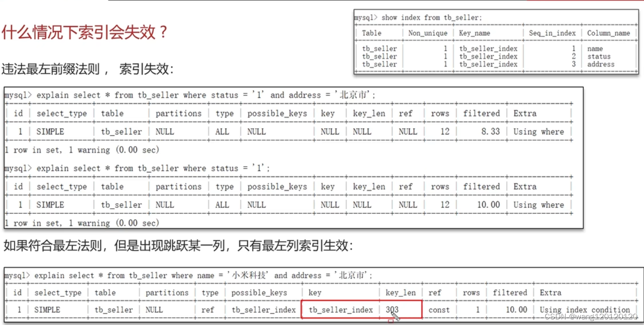
Task: Select the Column_name value address
Action: pyautogui.click(x=600, y=64)
